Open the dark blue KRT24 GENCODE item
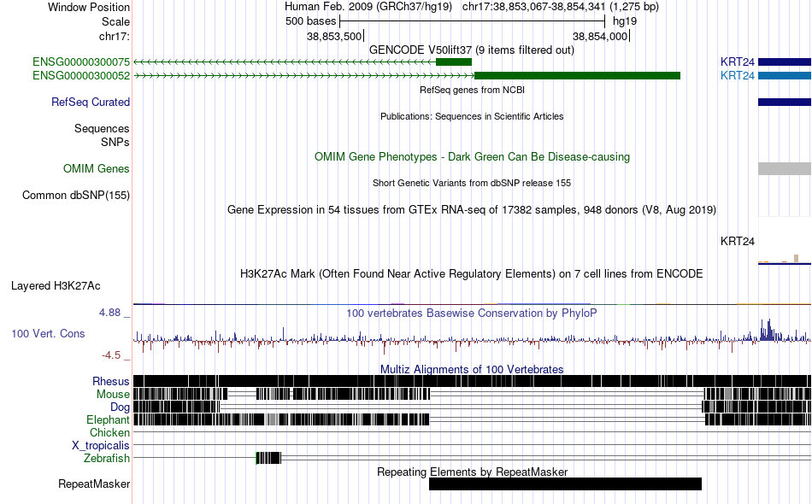The image size is (812, 504). pyautogui.click(x=785, y=62)
